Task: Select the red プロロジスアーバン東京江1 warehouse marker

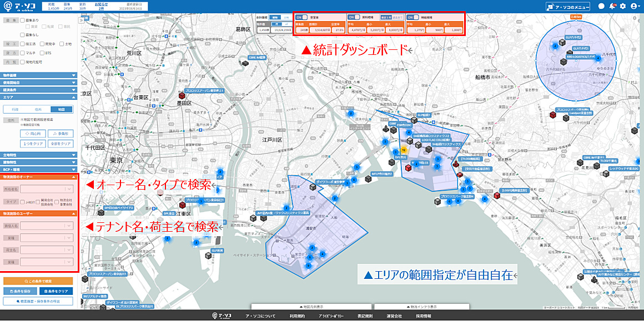Action: tap(182, 205)
